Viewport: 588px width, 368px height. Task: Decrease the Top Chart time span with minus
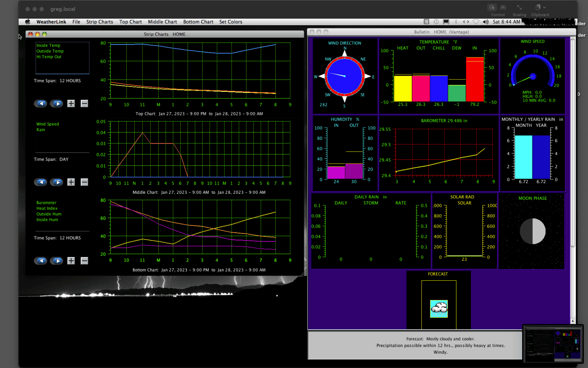[84, 103]
